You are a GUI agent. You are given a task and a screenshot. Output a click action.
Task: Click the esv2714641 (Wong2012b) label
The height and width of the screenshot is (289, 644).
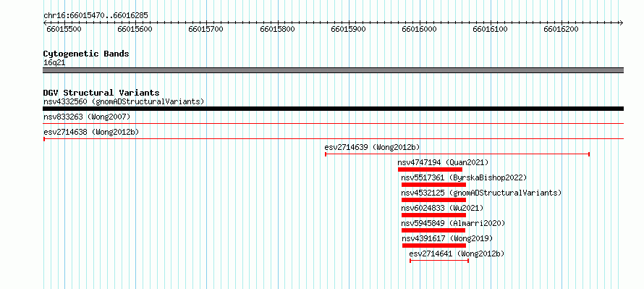[457, 254]
